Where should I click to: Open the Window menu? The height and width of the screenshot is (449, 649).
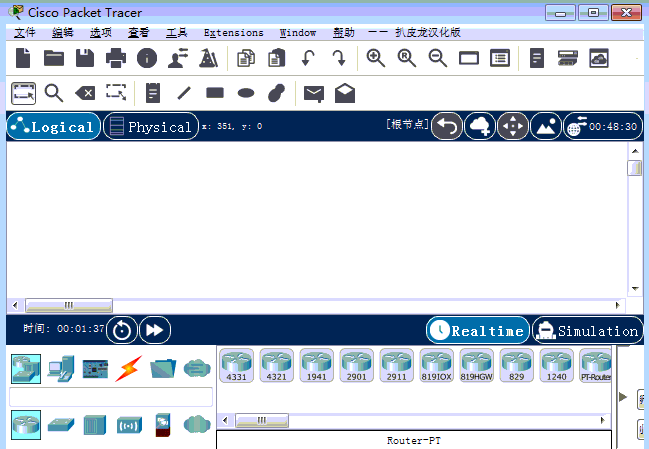298,32
